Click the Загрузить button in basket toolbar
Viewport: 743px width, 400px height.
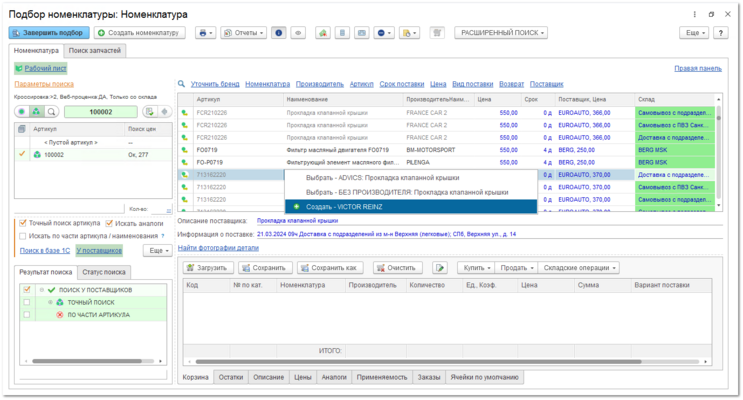(x=208, y=268)
